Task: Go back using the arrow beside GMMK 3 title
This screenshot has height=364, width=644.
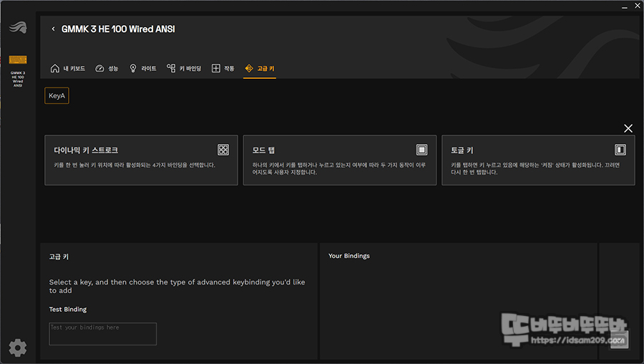Action: (x=53, y=29)
